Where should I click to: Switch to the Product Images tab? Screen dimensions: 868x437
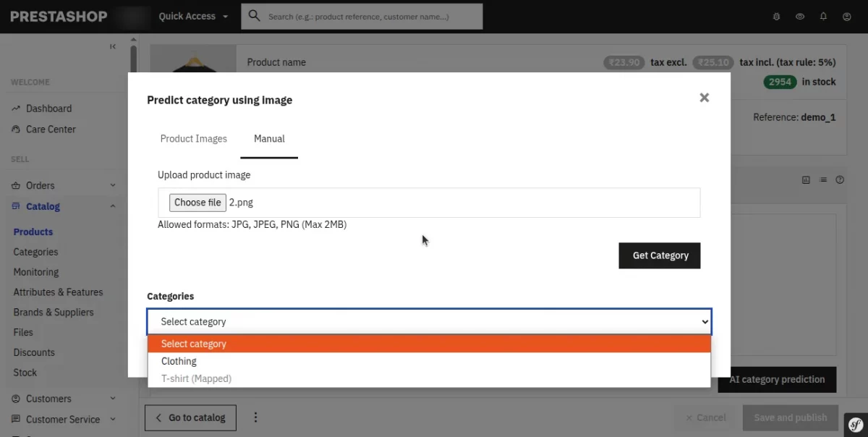(193, 138)
